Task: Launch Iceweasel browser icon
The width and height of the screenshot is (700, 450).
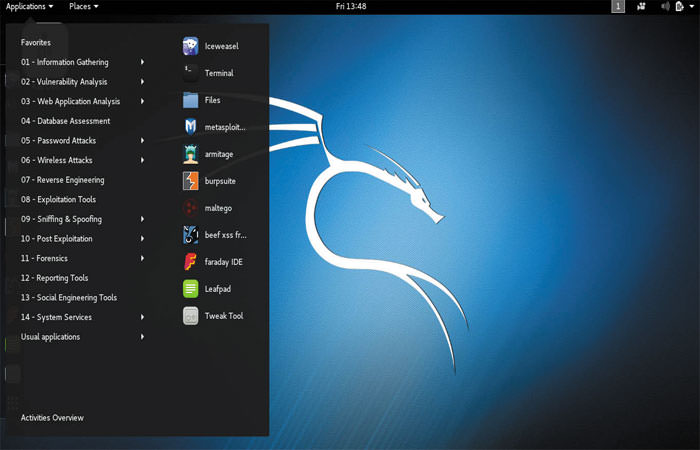Action: pos(191,46)
